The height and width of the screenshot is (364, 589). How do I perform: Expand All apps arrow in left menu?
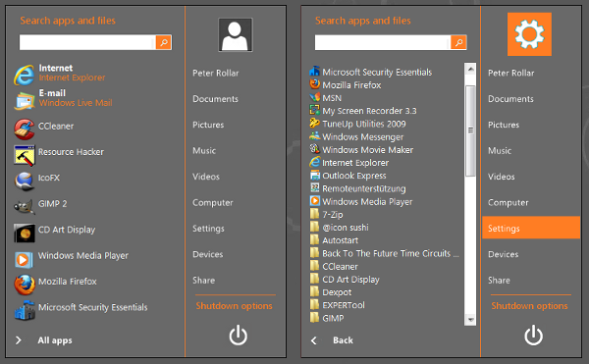19,340
